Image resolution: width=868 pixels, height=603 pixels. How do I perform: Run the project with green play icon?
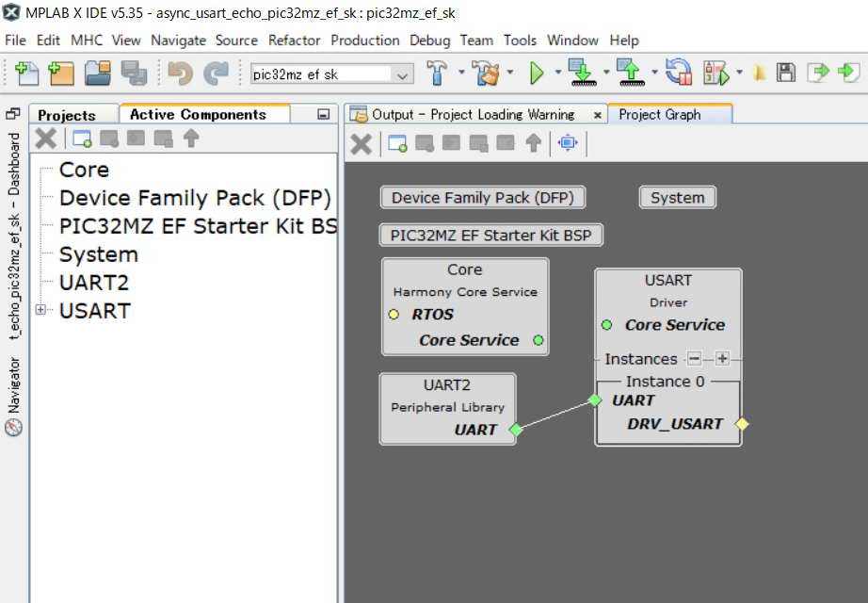(537, 73)
